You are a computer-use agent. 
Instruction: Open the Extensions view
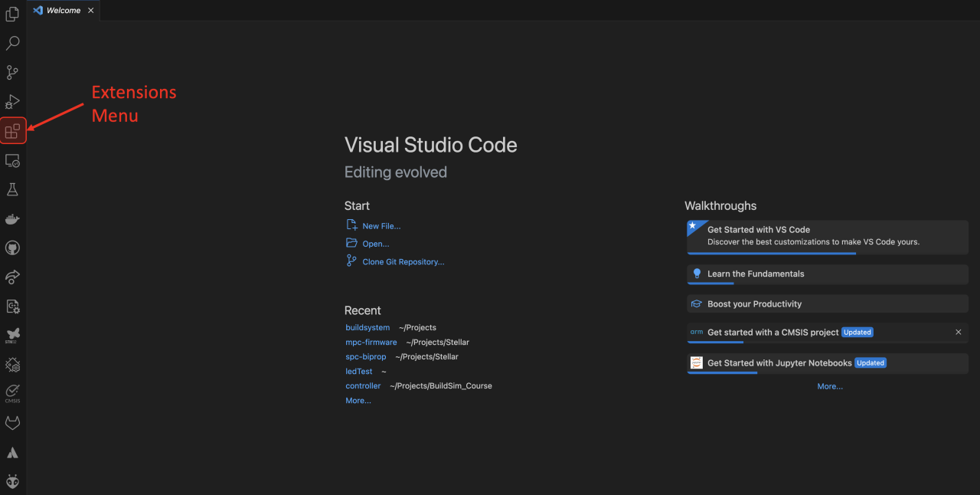[12, 130]
